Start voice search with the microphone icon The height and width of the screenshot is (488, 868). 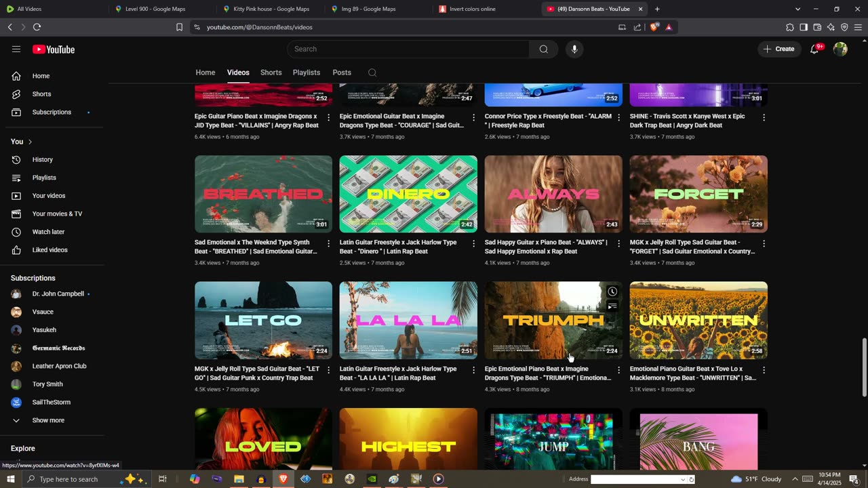[x=574, y=49]
